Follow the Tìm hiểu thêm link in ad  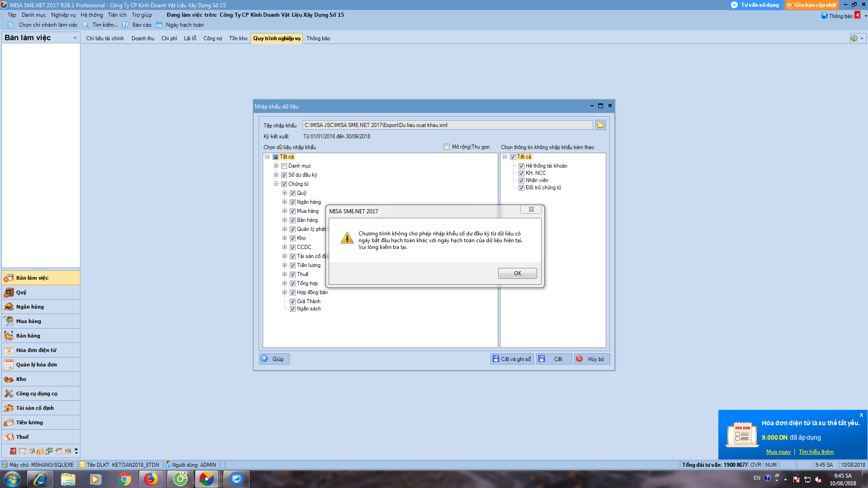point(816,452)
